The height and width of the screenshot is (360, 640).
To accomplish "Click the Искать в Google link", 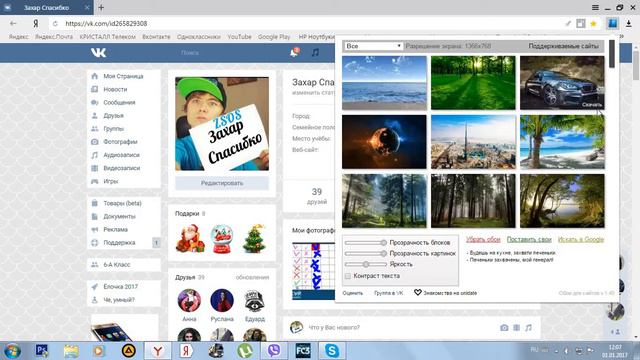I will pos(580,240).
